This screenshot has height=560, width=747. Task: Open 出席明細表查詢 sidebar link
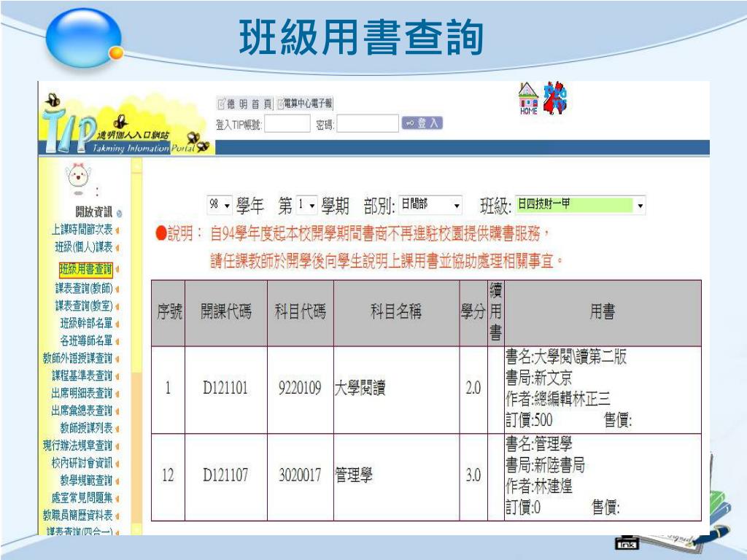(x=82, y=393)
